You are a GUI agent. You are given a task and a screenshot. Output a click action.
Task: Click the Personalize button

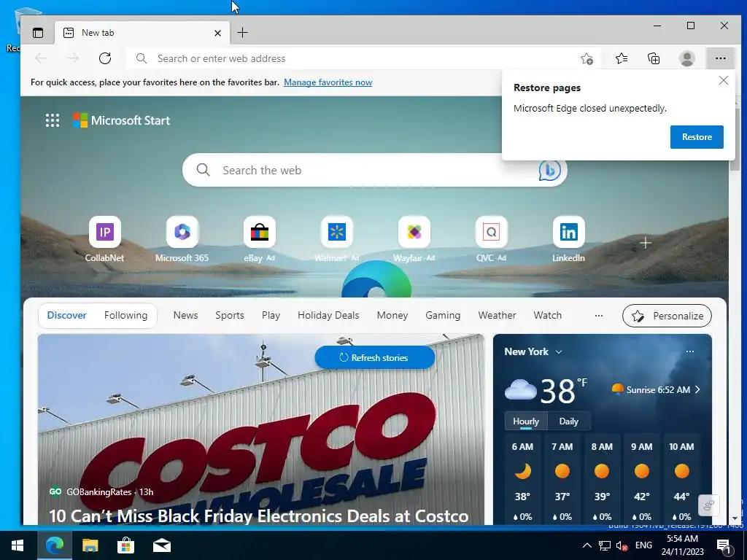tap(667, 316)
